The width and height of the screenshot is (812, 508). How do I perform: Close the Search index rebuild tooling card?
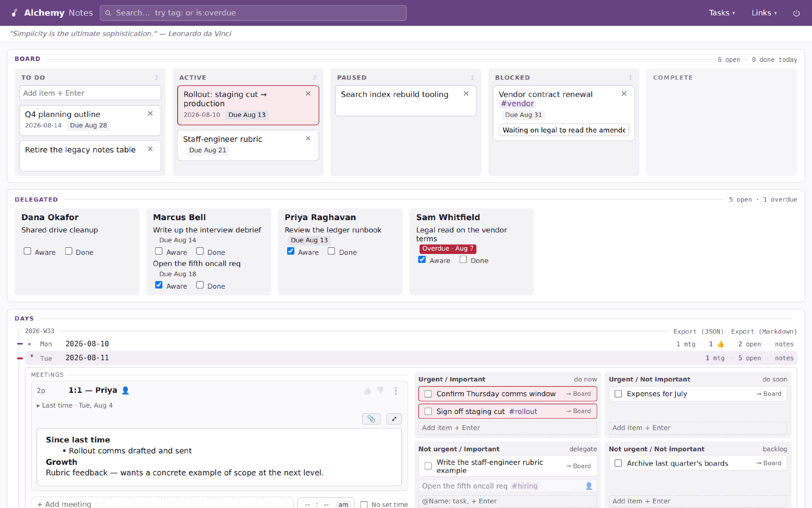[x=466, y=94]
